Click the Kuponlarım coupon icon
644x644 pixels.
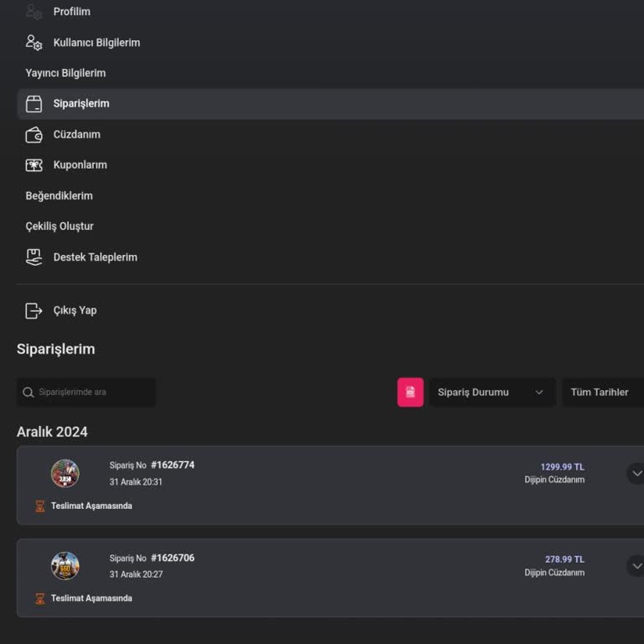tap(34, 165)
